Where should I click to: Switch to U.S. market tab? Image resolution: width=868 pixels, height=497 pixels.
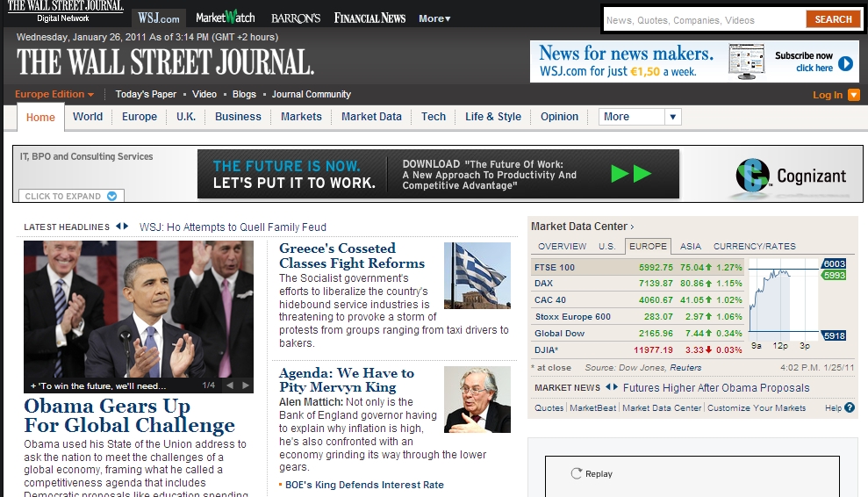pos(606,246)
